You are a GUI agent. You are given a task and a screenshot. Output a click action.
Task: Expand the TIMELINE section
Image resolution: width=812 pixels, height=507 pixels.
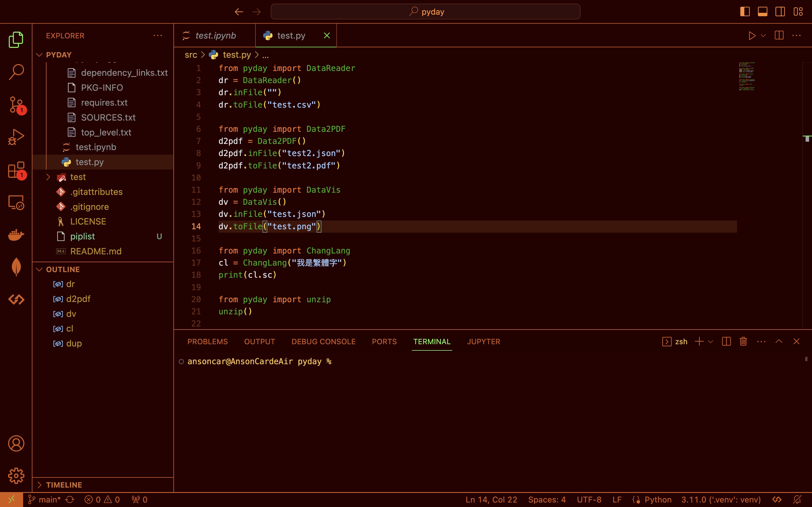[64, 485]
